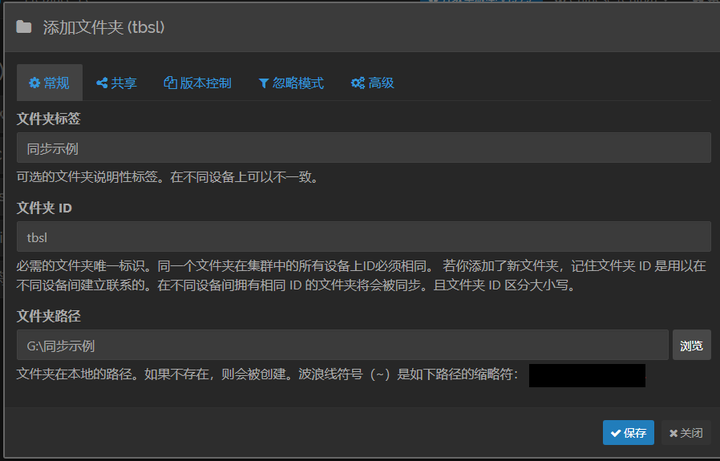Focus the 文件夹路径 field with G:\同步示例
The height and width of the screenshot is (461, 720).
(x=343, y=345)
